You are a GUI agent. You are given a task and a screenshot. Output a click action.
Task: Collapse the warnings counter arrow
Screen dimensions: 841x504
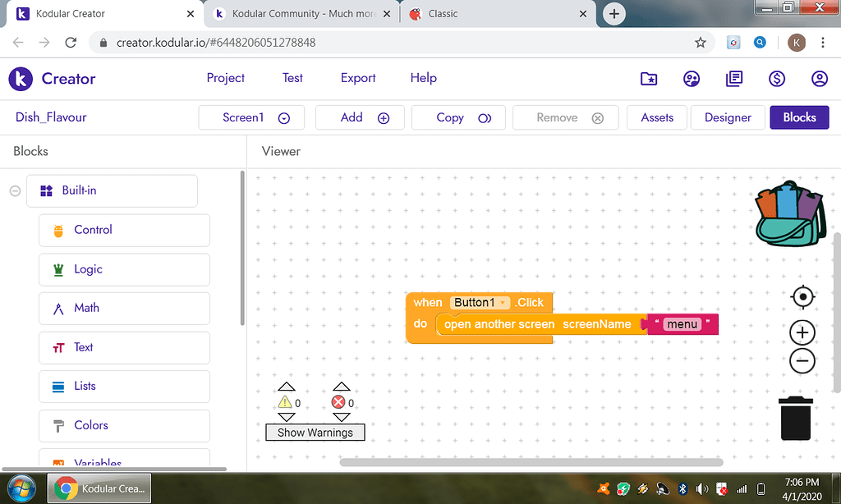click(287, 387)
